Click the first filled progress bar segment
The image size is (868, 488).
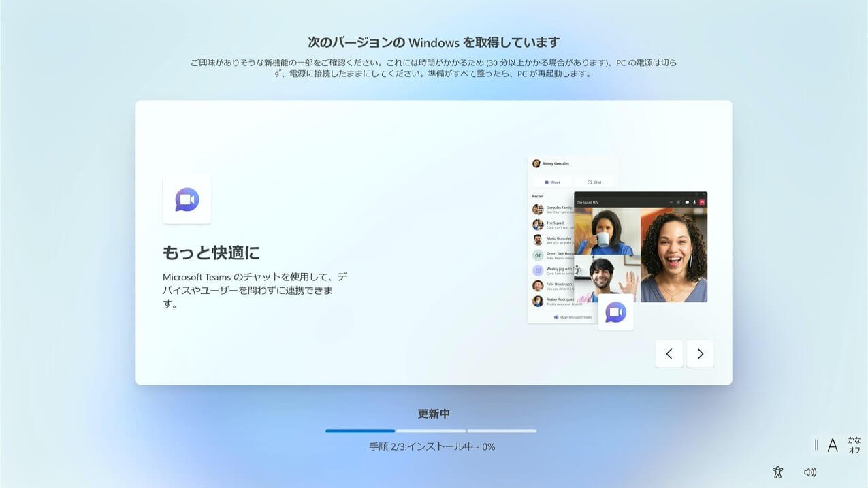(360, 431)
